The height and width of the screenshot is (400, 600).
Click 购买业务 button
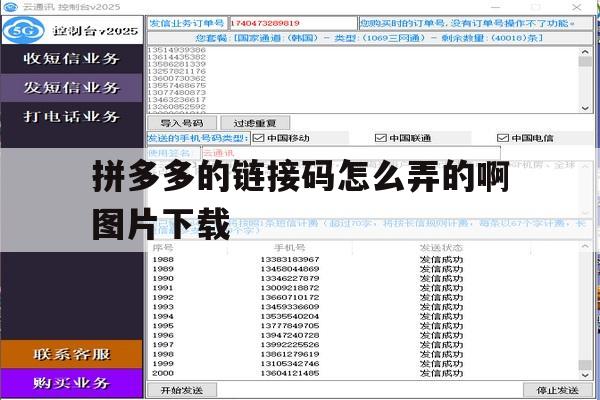pyautogui.click(x=72, y=383)
